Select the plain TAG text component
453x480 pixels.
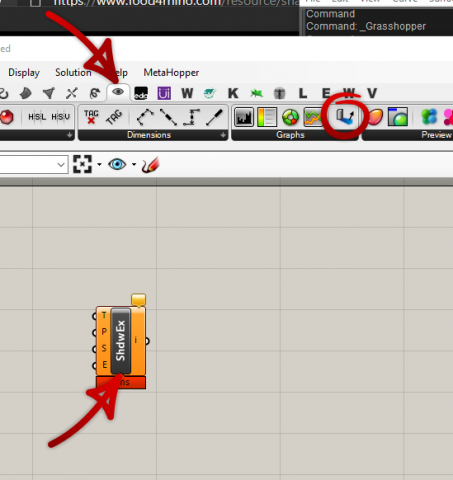(114, 117)
